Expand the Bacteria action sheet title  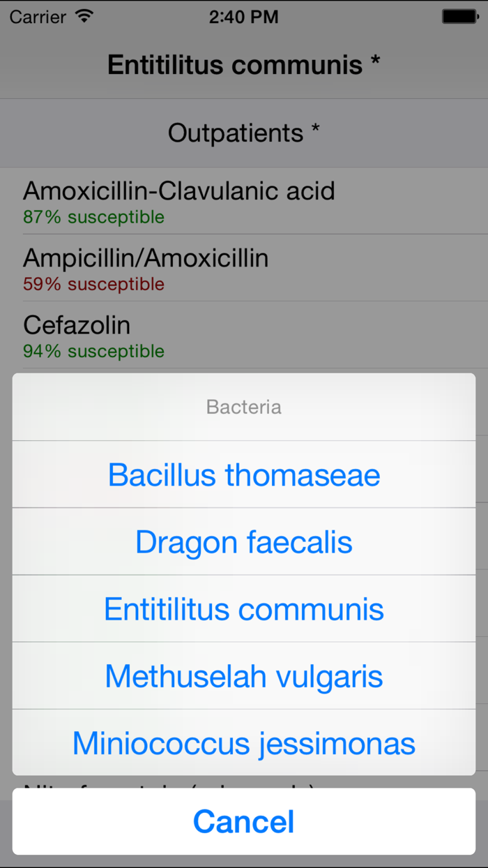(243, 406)
